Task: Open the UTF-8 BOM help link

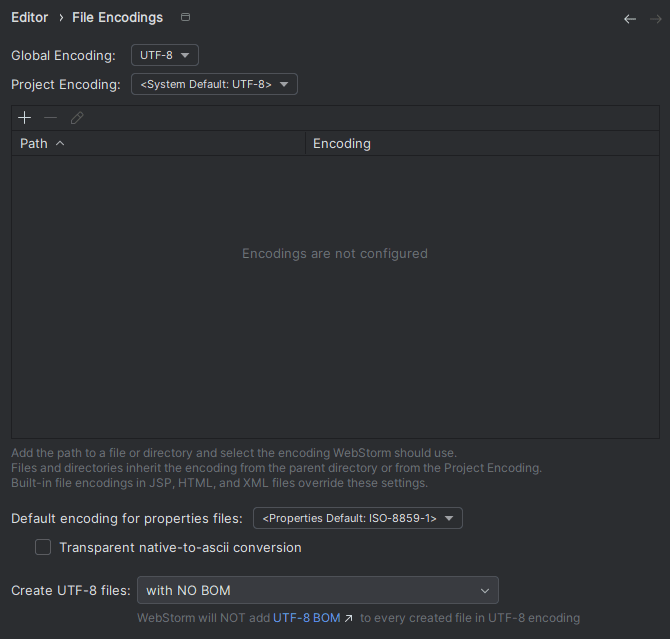Action: (307, 618)
